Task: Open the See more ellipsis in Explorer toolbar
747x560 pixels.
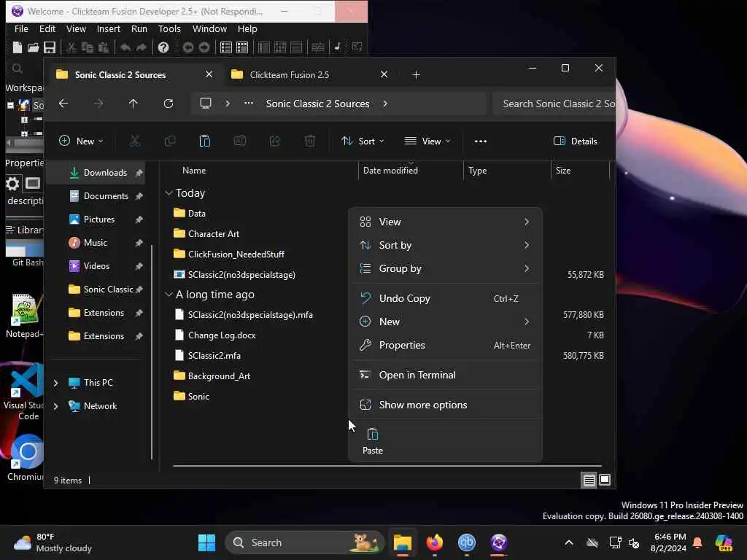Action: 481,141
